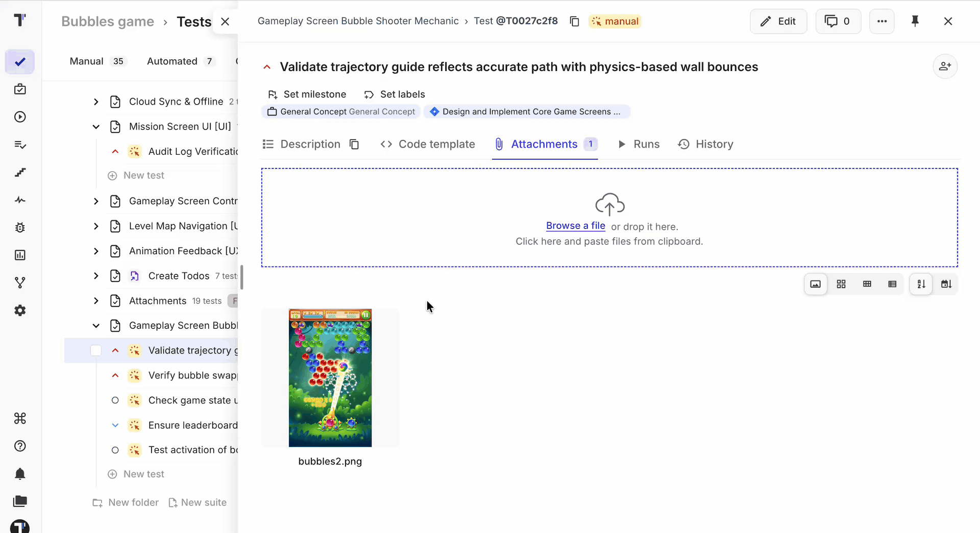The image size is (980, 533).
Task: Expand the Cloud Sync & Offline suite
Action: (96, 102)
